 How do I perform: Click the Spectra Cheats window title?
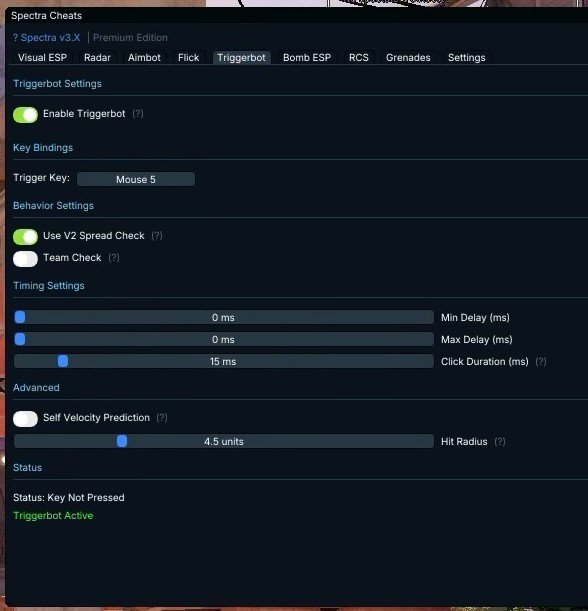pyautogui.click(x=46, y=16)
